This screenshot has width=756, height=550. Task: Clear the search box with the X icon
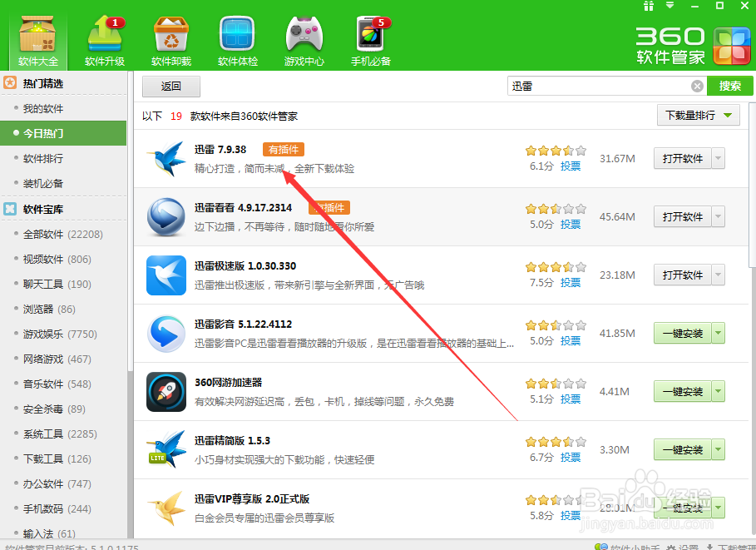[x=697, y=86]
